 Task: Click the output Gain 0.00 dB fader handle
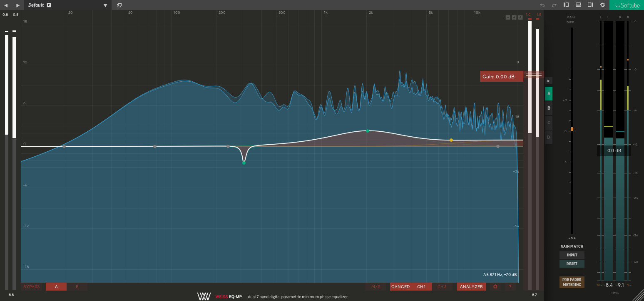(x=533, y=74)
